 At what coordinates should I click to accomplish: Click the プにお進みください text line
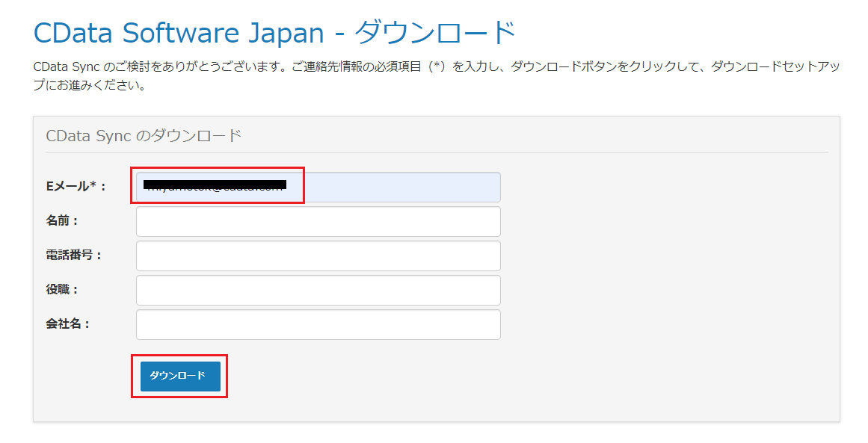pyautogui.click(x=89, y=86)
